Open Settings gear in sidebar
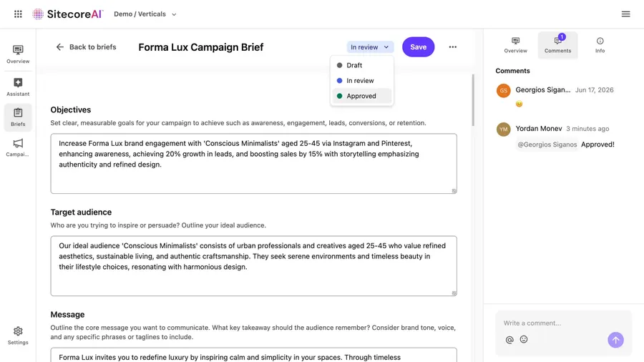The image size is (644, 362). [18, 336]
